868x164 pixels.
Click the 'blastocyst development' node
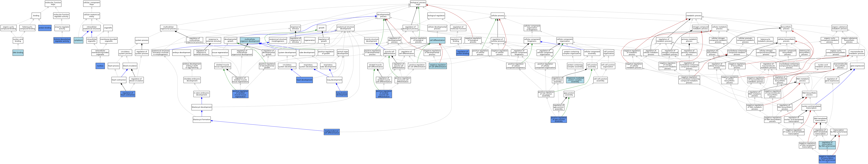[201, 107]
